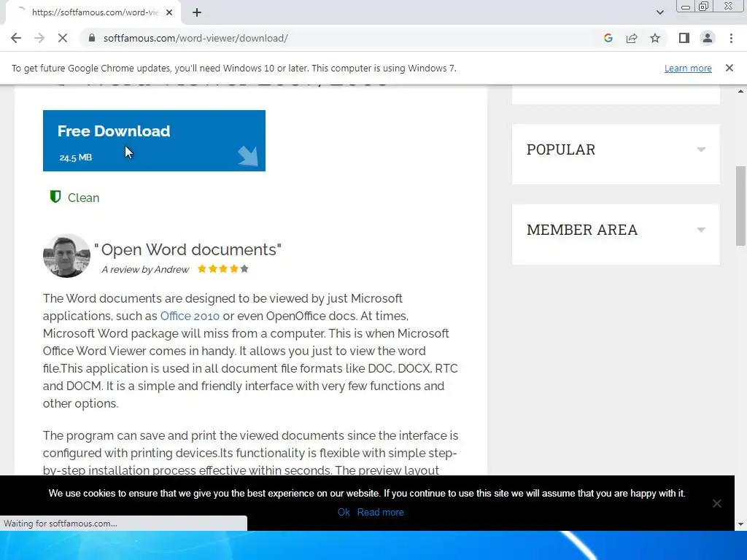Open Chrome three-dot menu
747x560 pixels.
[x=731, y=38]
